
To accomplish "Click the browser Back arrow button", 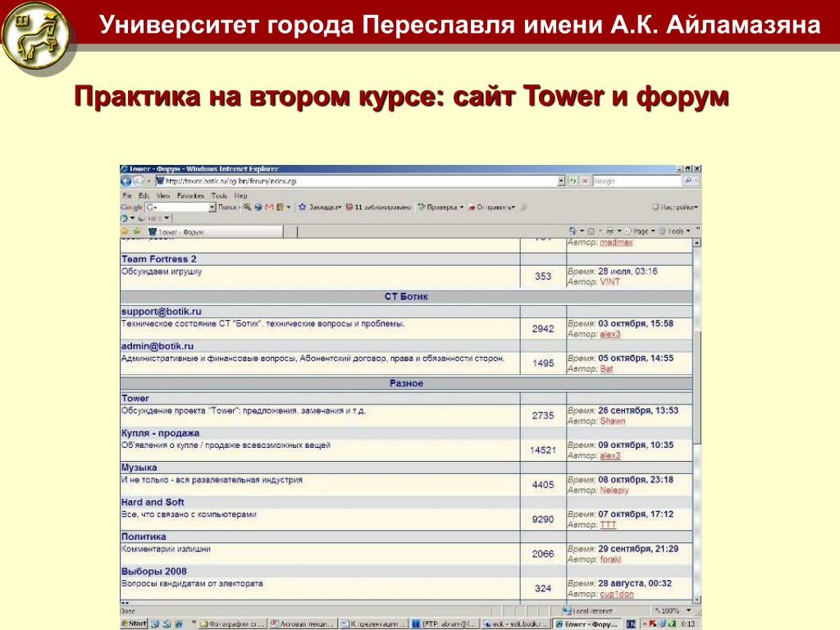I will pyautogui.click(x=126, y=181).
